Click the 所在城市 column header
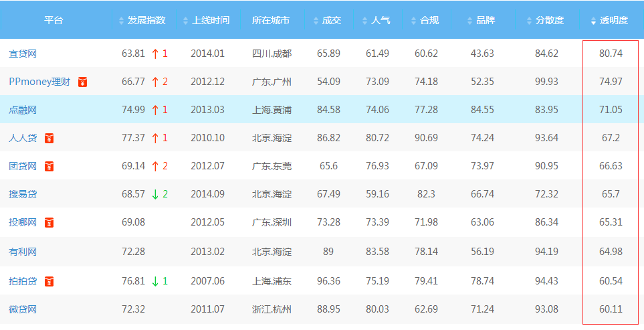 point(271,20)
